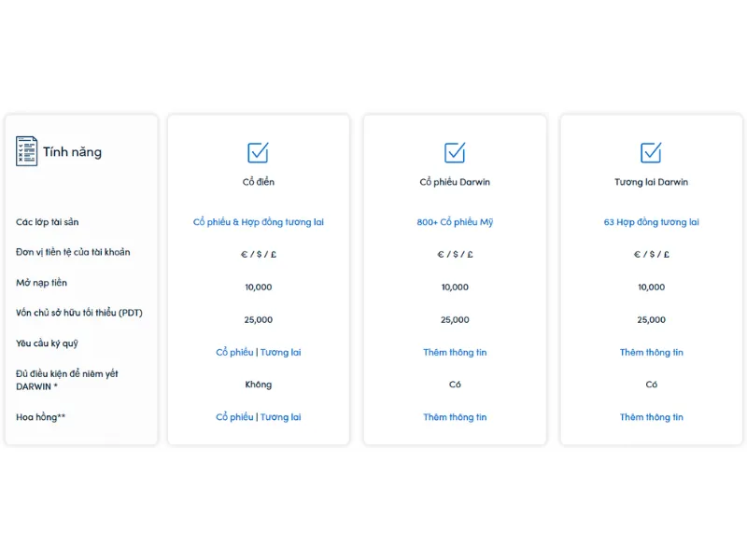The height and width of the screenshot is (560, 747).
Task: Select the Tương lai Darwin column title
Action: [651, 182]
